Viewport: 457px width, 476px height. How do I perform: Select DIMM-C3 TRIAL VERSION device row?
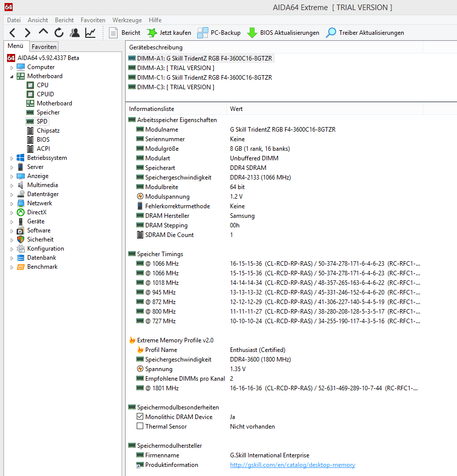(x=172, y=87)
